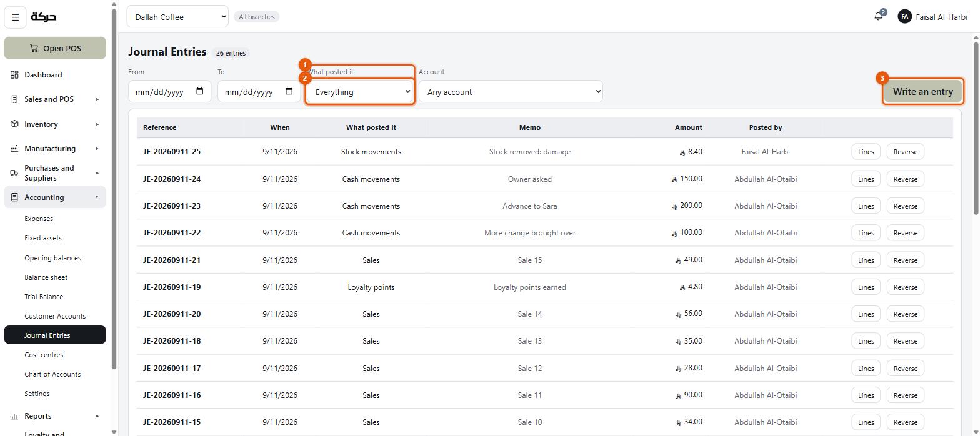Viewport: 980px width, 436px height.
Task: Open the notifications bell icon
Action: pos(878,17)
